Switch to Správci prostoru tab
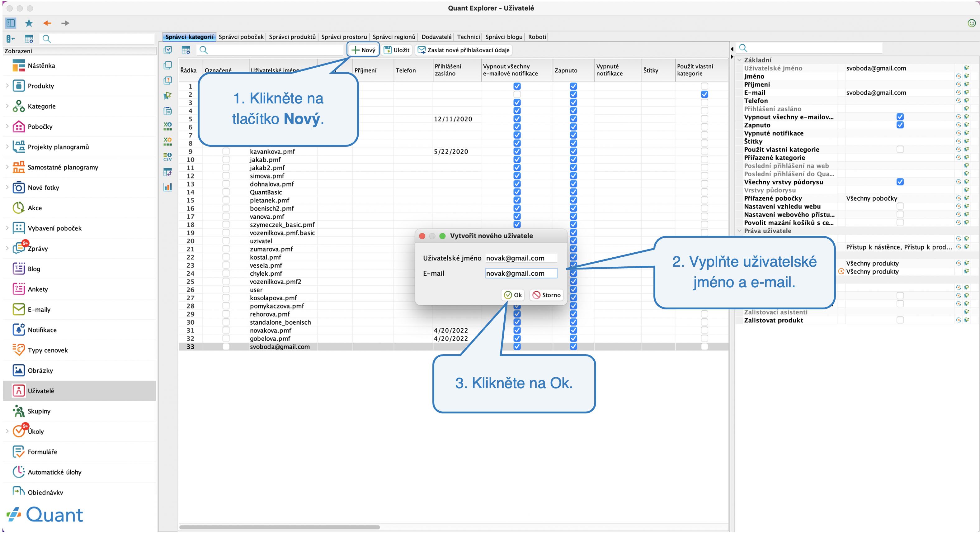 pyautogui.click(x=344, y=37)
